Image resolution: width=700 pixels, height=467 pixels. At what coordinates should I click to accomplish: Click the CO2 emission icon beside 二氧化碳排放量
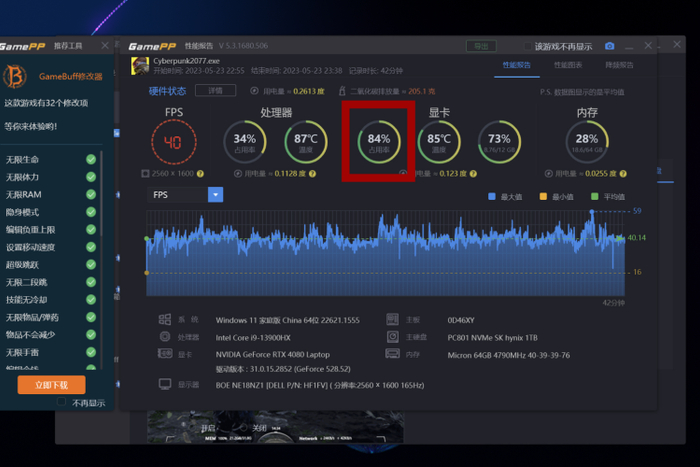(x=342, y=91)
